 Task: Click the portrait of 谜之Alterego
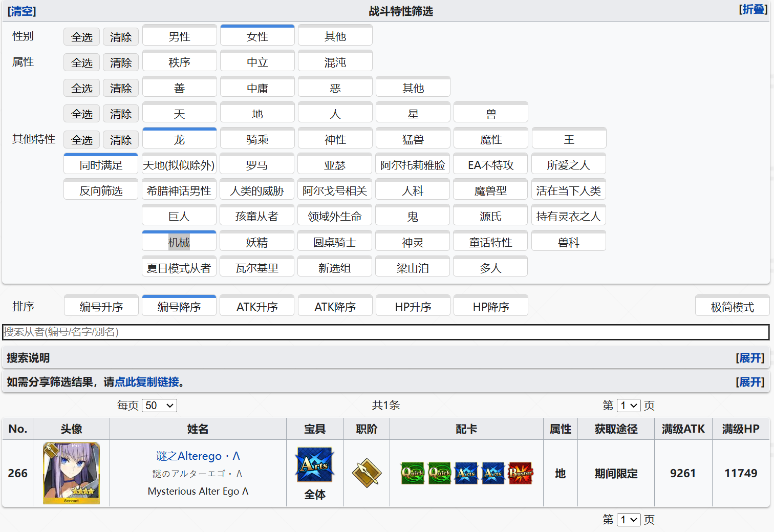(72, 473)
